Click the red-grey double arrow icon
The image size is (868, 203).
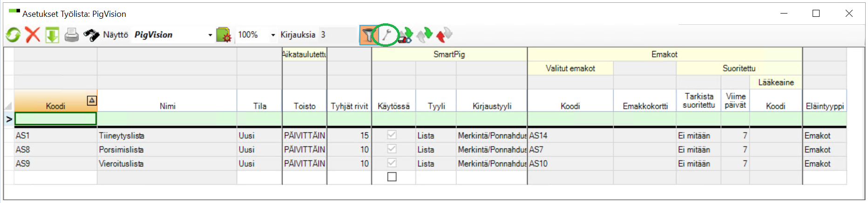click(x=444, y=35)
